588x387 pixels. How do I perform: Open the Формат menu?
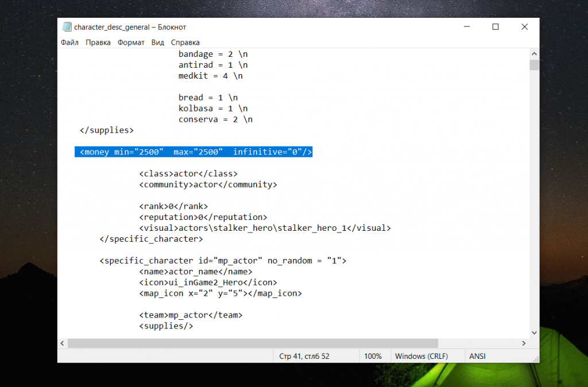[x=131, y=42]
